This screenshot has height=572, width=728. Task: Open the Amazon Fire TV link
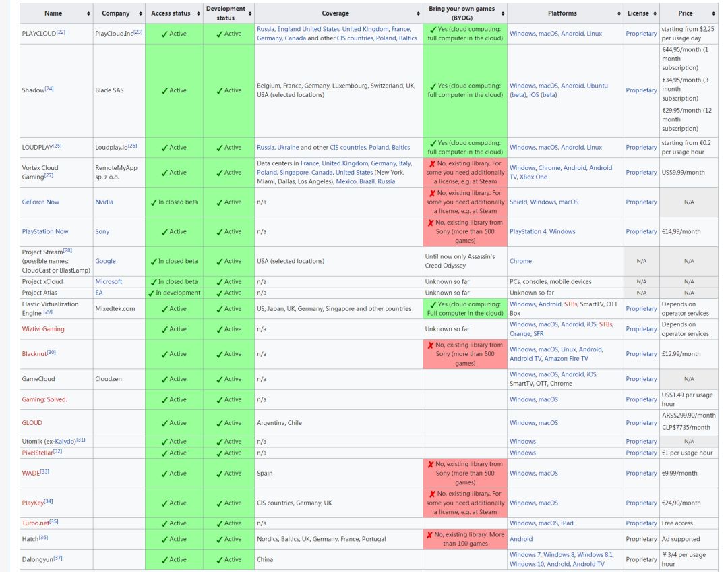click(x=566, y=359)
